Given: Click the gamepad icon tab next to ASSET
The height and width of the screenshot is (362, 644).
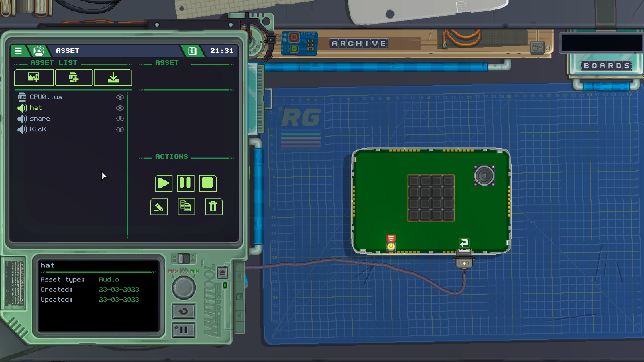Looking at the screenshot, I should pos(39,51).
